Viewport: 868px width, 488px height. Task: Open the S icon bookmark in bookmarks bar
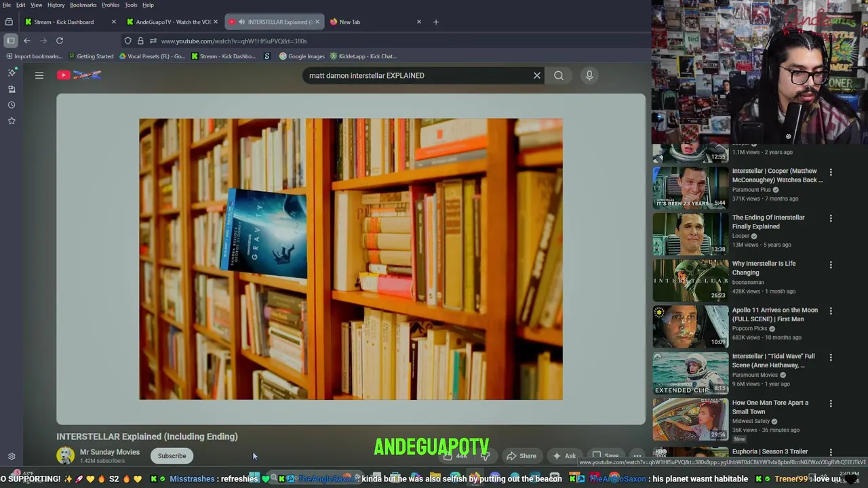point(267,56)
